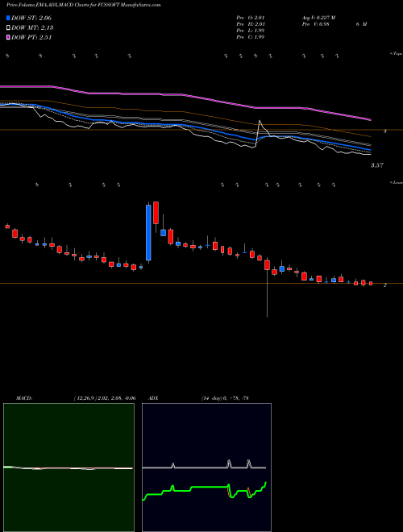Open the MACD indicator panel
Viewport: 403px width, 532px height.
coord(69,468)
